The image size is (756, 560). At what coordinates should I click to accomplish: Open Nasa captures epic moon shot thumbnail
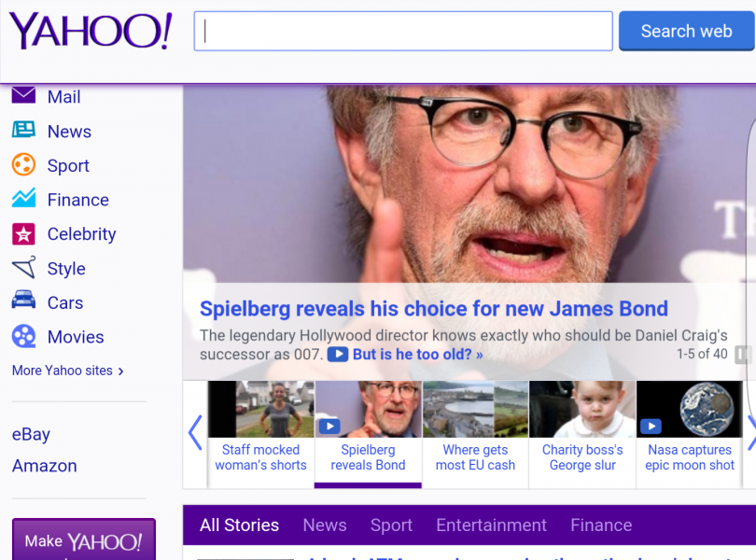[x=690, y=433]
